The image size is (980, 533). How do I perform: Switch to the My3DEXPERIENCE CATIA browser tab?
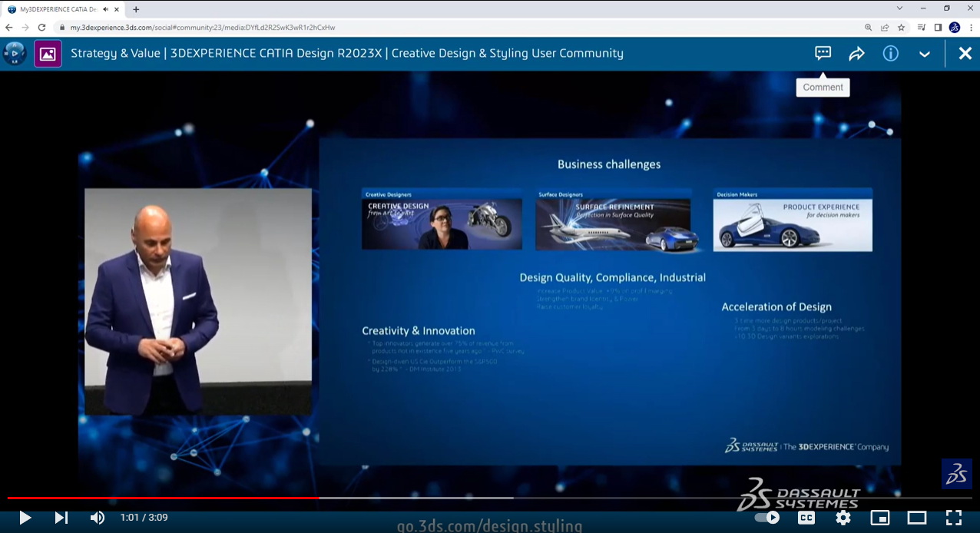pyautogui.click(x=58, y=9)
